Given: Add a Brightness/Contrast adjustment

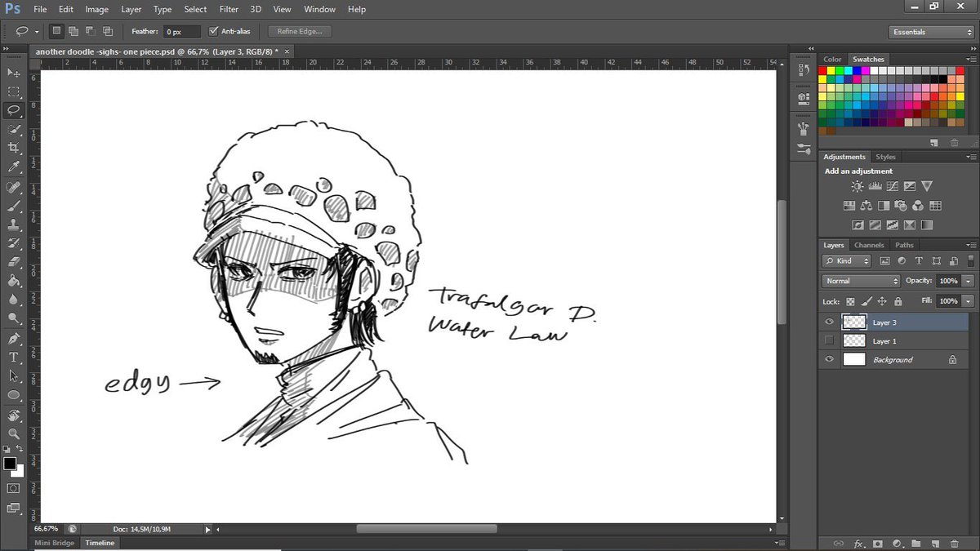Looking at the screenshot, I should (857, 187).
